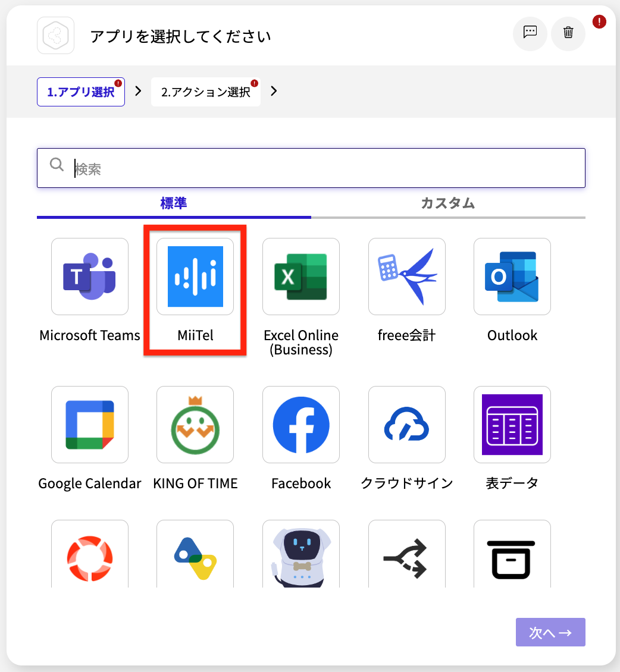The height and width of the screenshot is (672, 620).
Task: Click the Facebook label text
Action: click(301, 483)
